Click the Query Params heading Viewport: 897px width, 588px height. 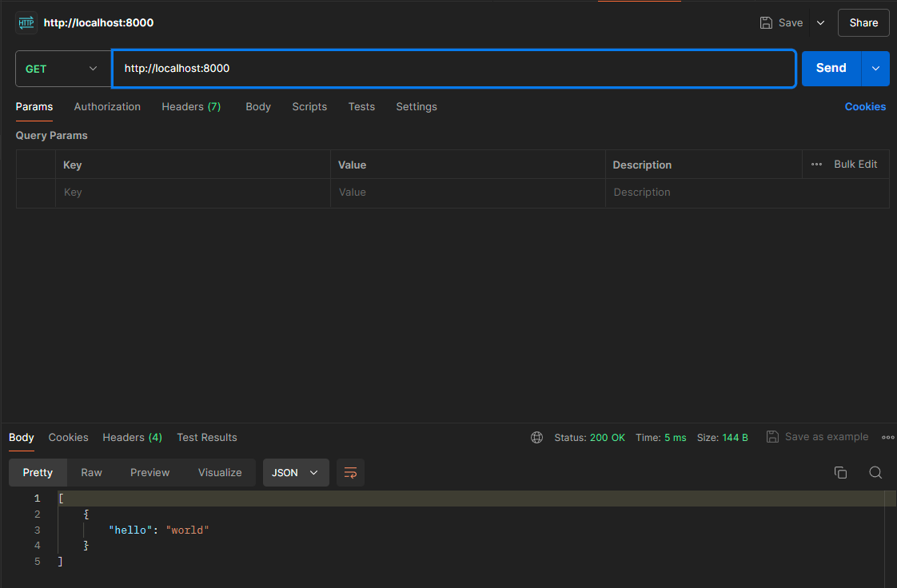click(x=51, y=136)
